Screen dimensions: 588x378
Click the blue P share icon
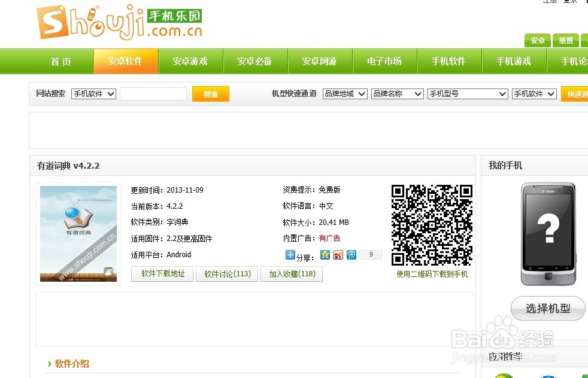351,255
